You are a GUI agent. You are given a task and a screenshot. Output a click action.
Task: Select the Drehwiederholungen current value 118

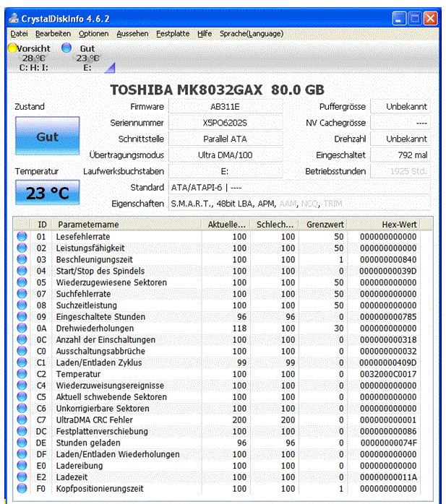239,329
